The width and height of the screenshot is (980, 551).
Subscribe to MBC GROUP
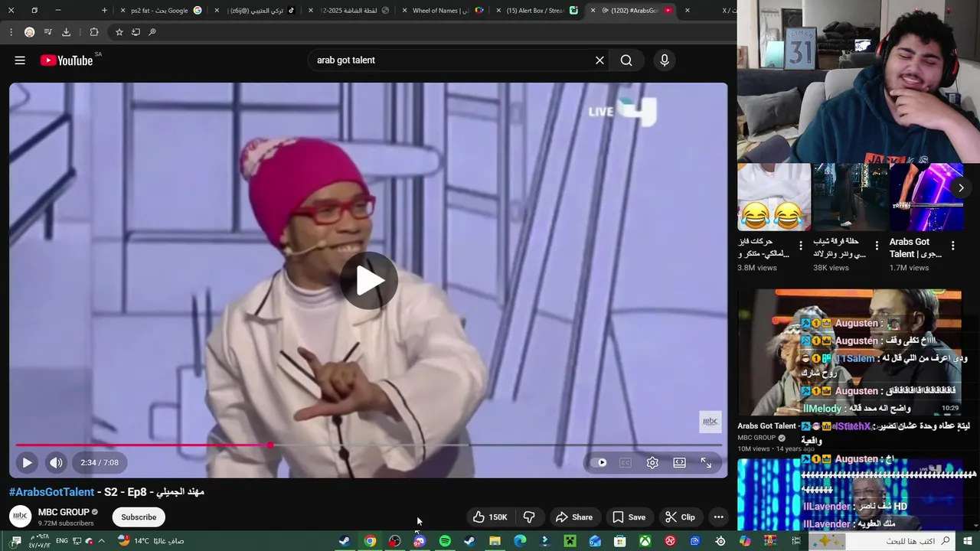pos(139,517)
